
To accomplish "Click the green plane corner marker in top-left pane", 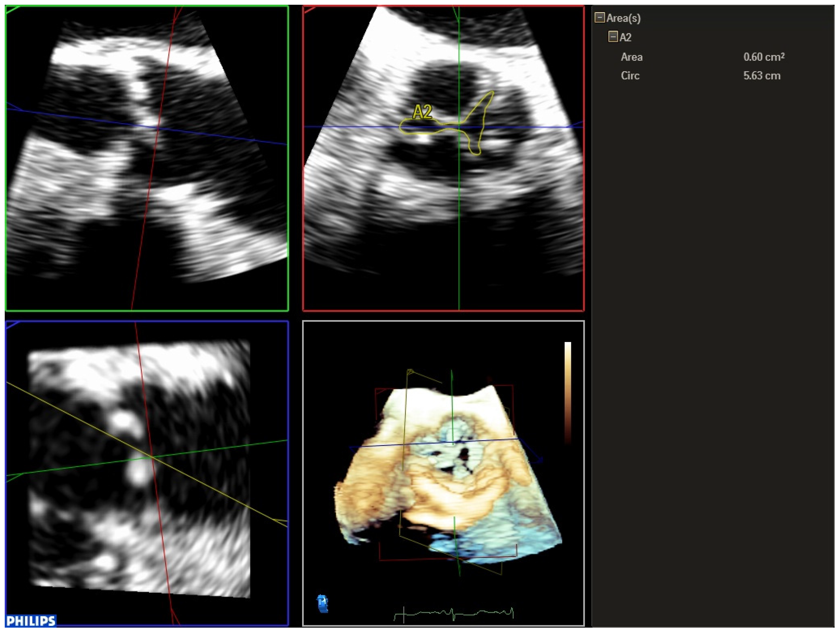I will [12, 10].
